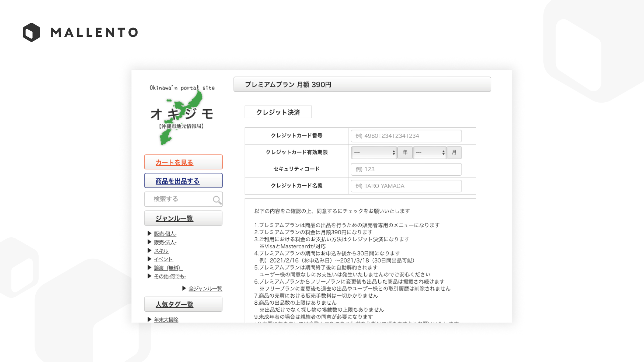The height and width of the screenshot is (362, 644).
Task: Open the 販売-法人- category link
Action: point(165,242)
